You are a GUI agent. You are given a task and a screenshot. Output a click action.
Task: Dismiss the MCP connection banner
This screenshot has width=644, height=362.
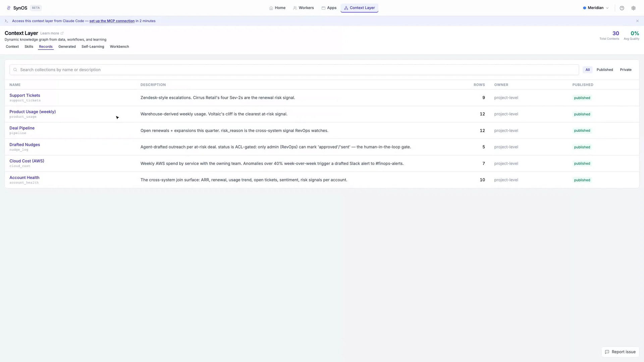click(637, 21)
